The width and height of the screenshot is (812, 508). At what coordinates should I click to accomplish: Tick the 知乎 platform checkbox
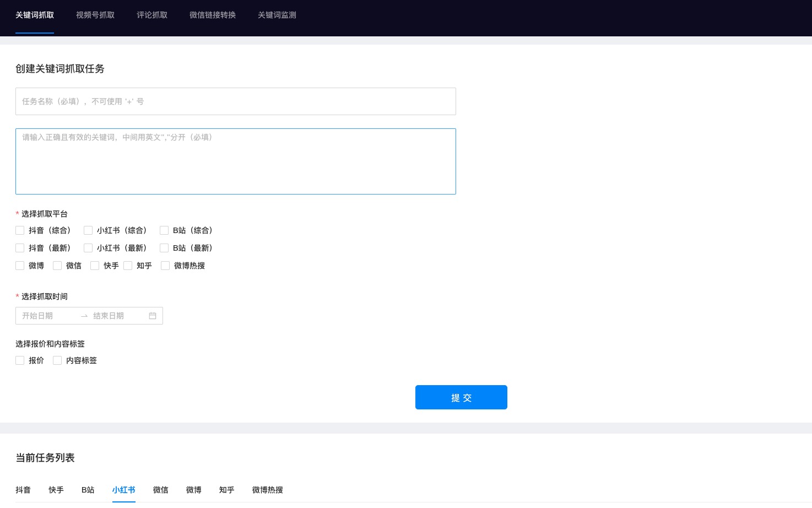[x=128, y=266]
